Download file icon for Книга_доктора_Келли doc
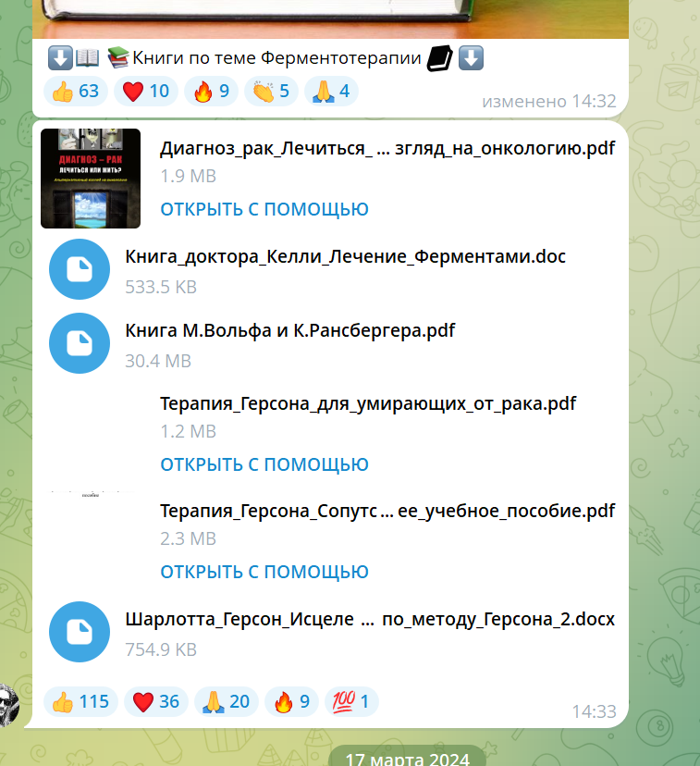The width and height of the screenshot is (700, 766). pyautogui.click(x=80, y=269)
